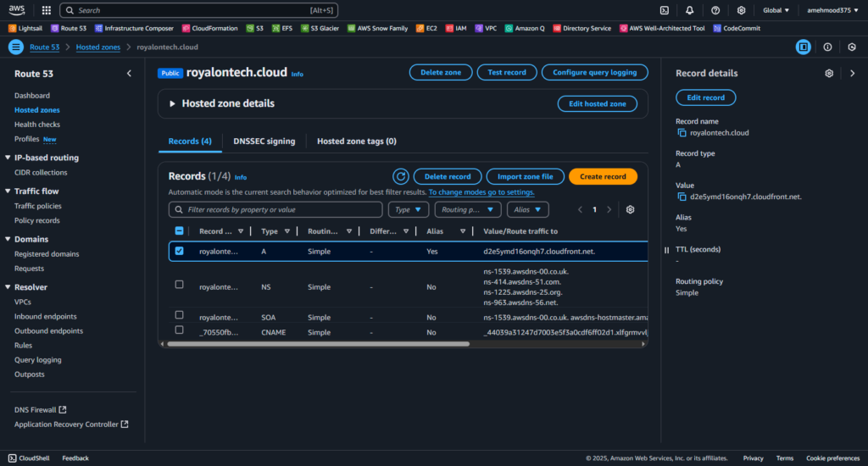Toggle the split panel view icon
This screenshot has height=466, width=868.
click(x=804, y=47)
